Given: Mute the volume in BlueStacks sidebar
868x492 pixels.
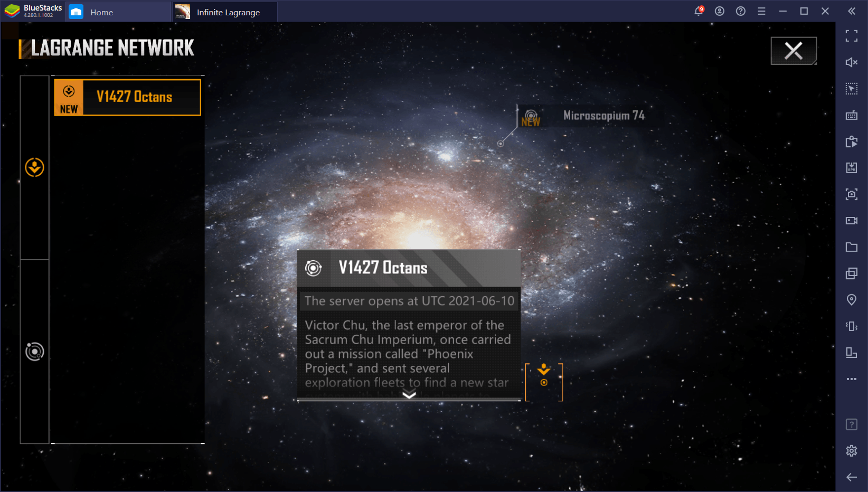Looking at the screenshot, I should [852, 62].
